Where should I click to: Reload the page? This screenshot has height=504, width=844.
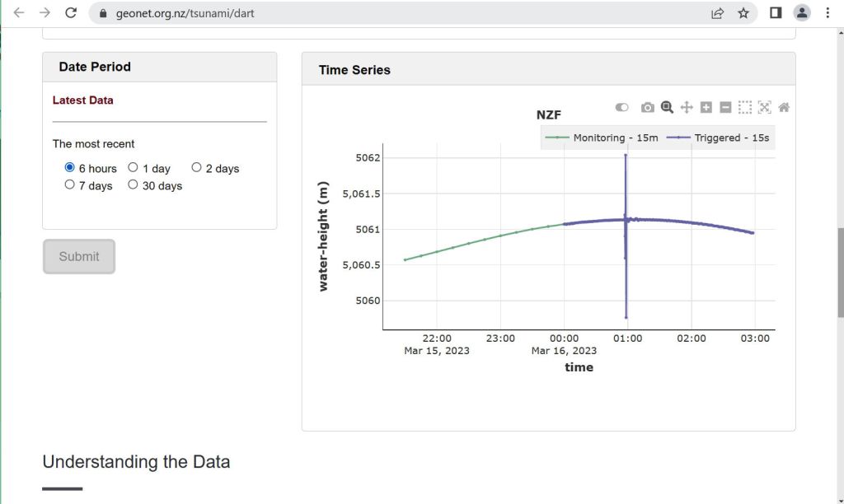(71, 13)
